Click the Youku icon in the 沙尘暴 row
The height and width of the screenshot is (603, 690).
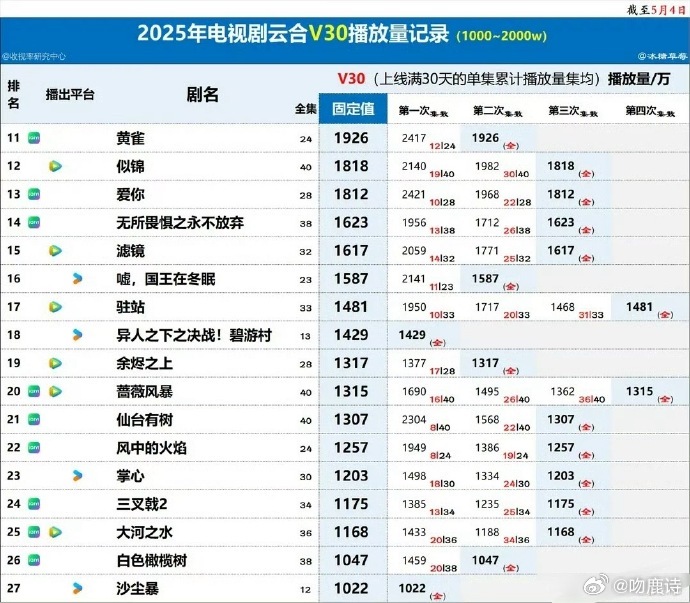click(77, 588)
